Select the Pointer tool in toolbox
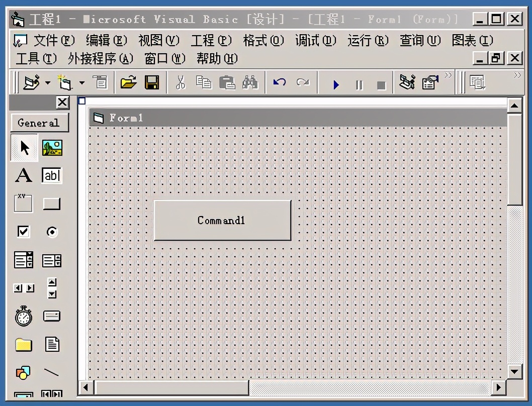 tap(24, 148)
